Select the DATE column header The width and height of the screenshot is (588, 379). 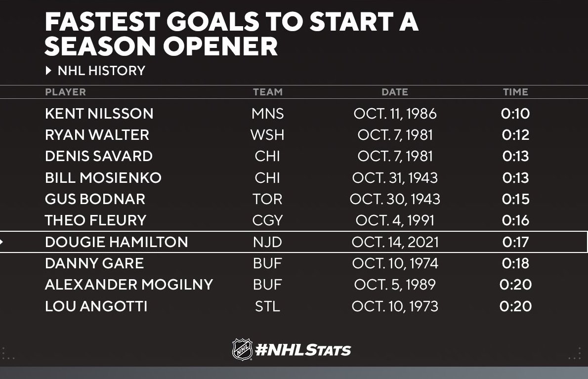click(x=395, y=92)
